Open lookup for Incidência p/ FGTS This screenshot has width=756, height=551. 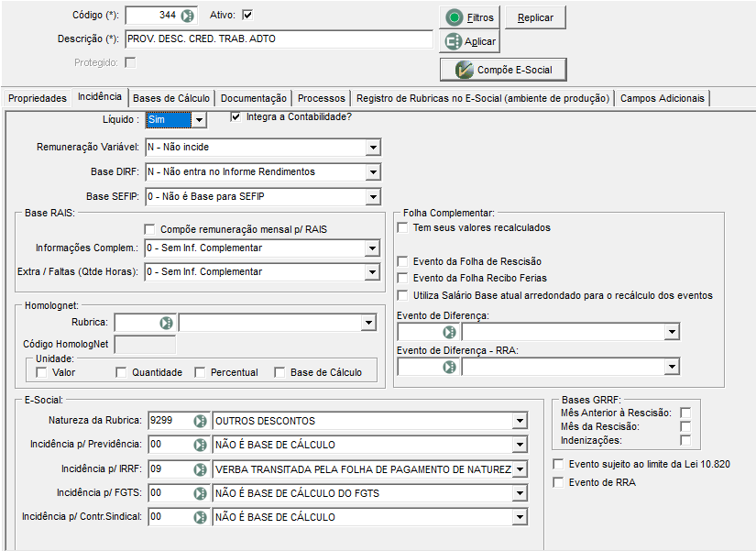[200, 493]
